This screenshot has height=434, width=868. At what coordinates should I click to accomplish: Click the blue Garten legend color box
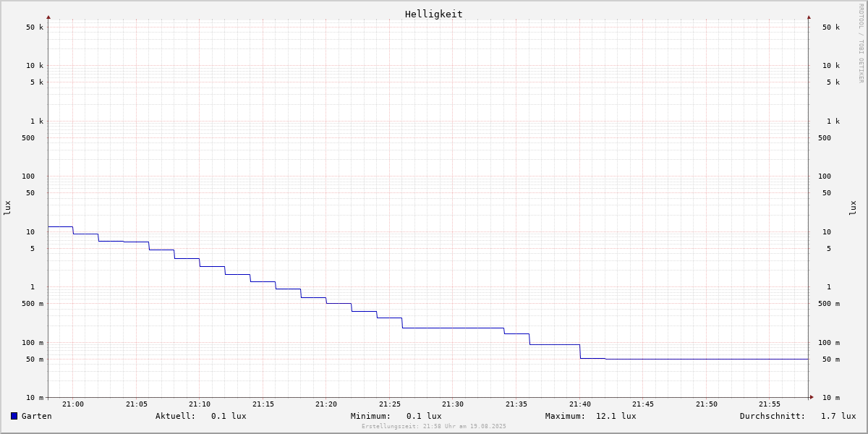click(x=14, y=416)
